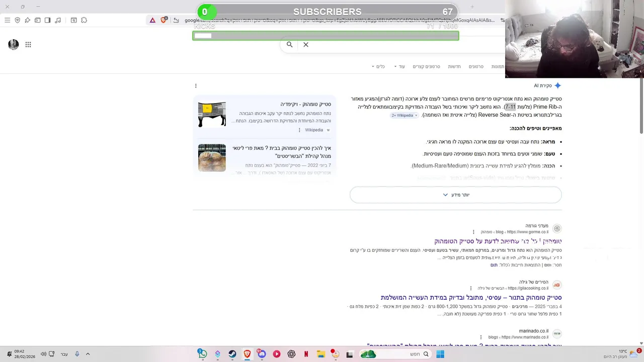Open notifications bell in the tray
Image resolution: width=644 pixels, height=362 pixels.
[x=9, y=354]
